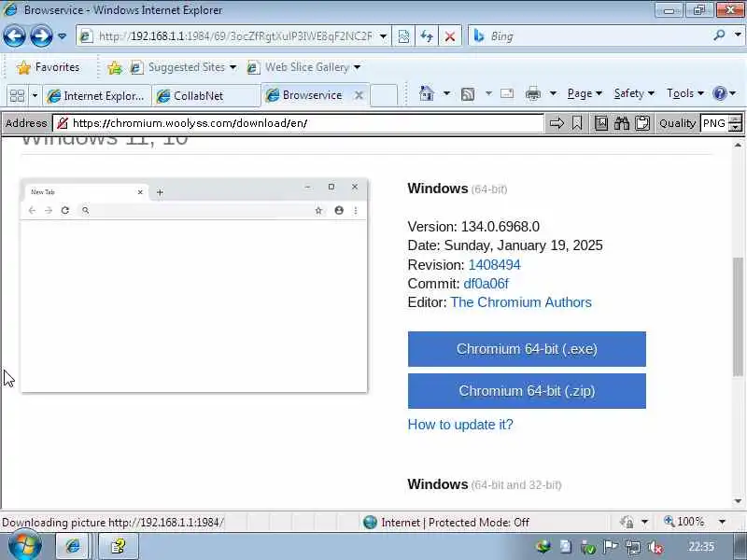Click the 100% zoom level button
747x560 pixels.
(x=684, y=522)
